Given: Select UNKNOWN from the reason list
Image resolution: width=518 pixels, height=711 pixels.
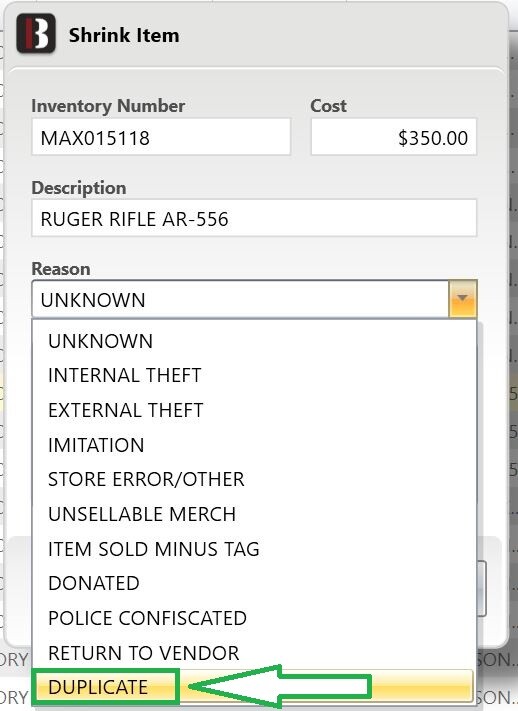Looking at the screenshot, I should point(254,341).
